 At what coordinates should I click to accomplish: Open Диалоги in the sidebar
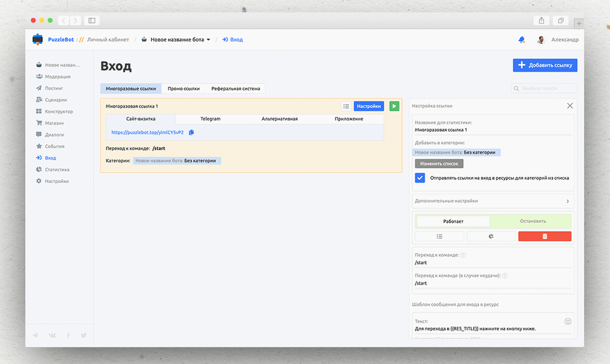click(50, 135)
